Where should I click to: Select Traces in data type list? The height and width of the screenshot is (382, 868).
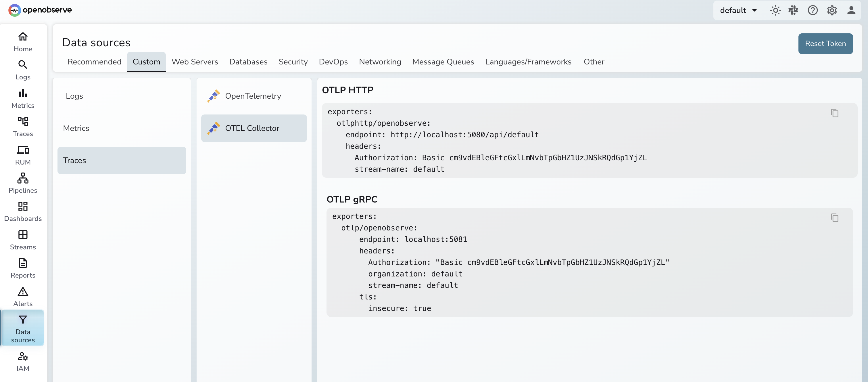pyautogui.click(x=122, y=161)
